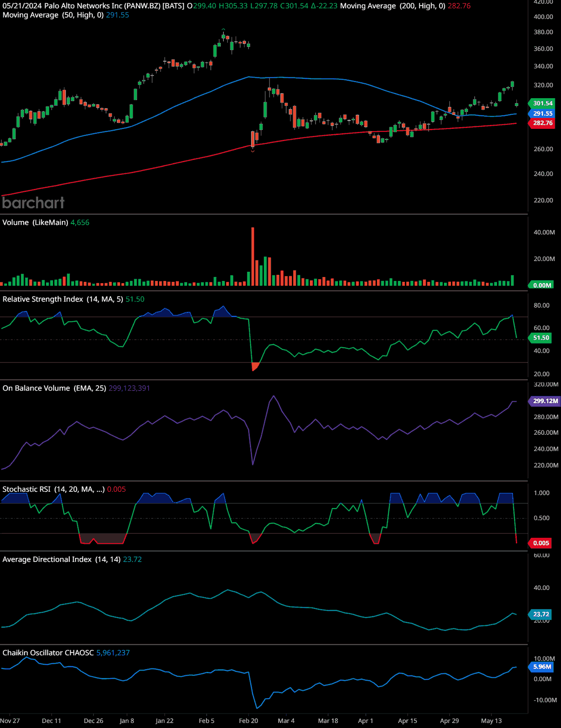Click the 0.500 Stochastic RSI axis label

542,518
